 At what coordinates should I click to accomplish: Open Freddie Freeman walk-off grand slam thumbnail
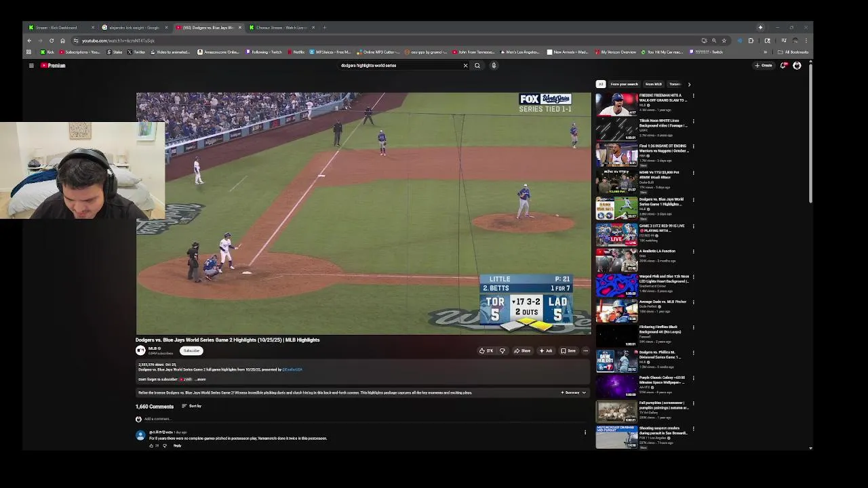(616, 104)
